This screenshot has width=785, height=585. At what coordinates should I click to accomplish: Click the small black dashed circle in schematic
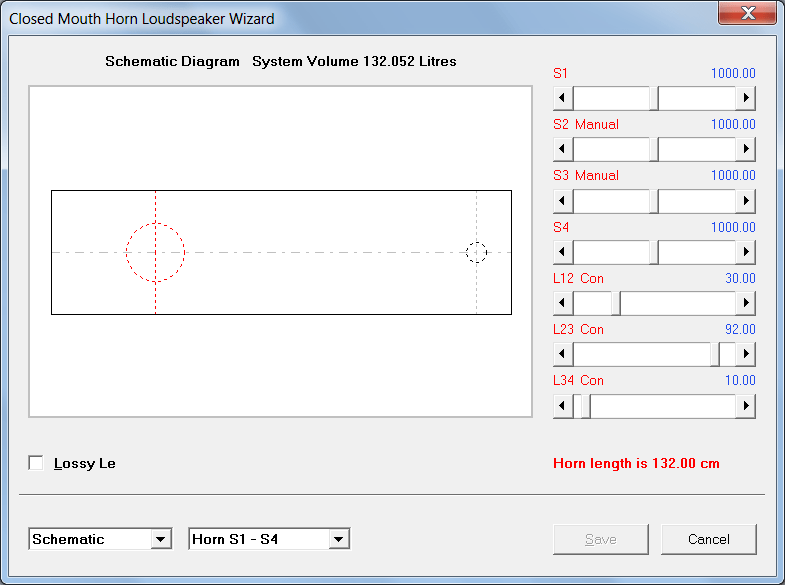click(x=477, y=252)
